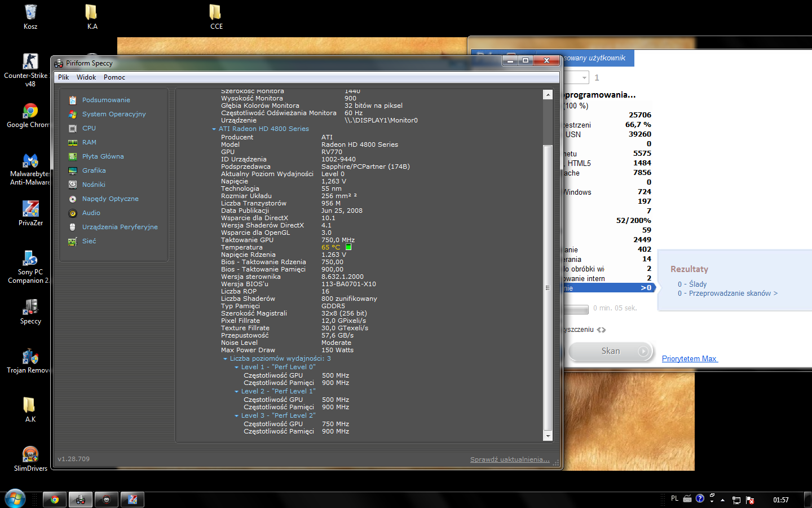Click the PrivaZer taskbar button
The image size is (812, 508).
click(x=133, y=500)
